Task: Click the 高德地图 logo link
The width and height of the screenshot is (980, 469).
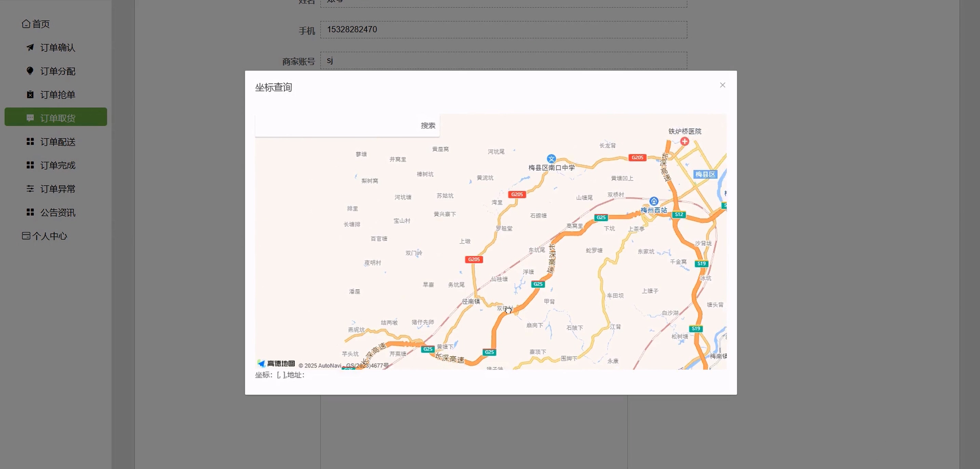Action: click(276, 364)
